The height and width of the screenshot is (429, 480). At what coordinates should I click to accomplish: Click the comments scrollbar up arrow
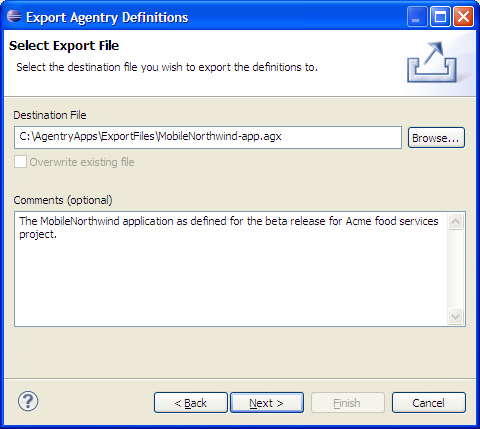(x=455, y=221)
